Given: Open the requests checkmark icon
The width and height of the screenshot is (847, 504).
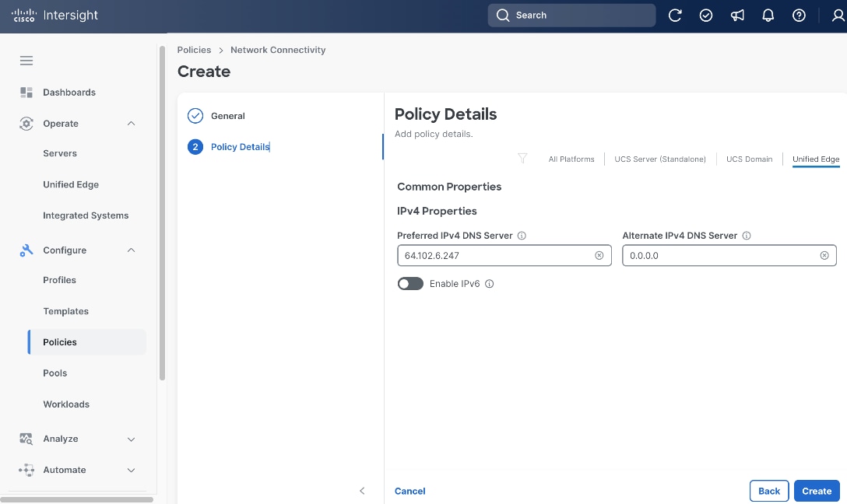Looking at the screenshot, I should [x=706, y=15].
